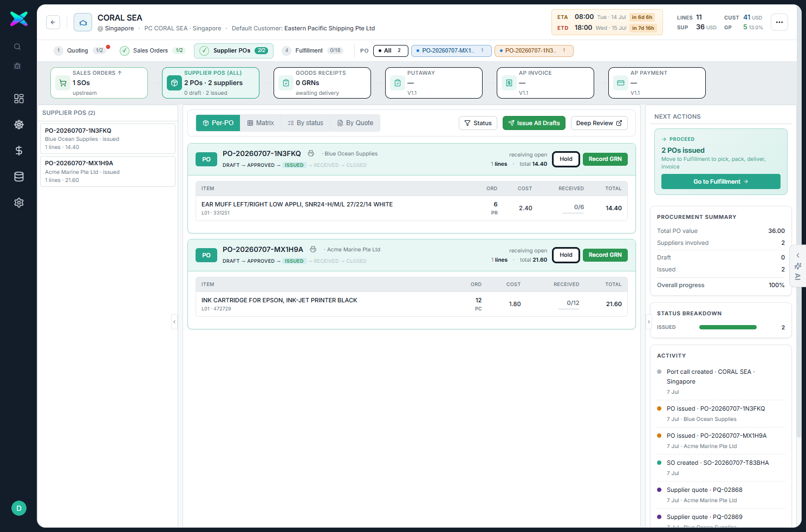Click the PO badge of PO-20260707-MX1H9A
Screen dimensions: 806x532
(x=206, y=255)
